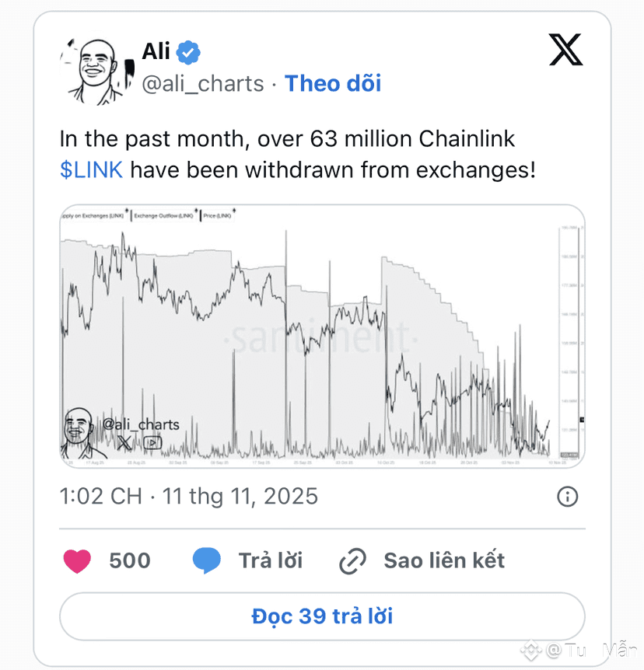Click the copy link chain icon
The image size is (644, 670).
pyautogui.click(x=353, y=561)
